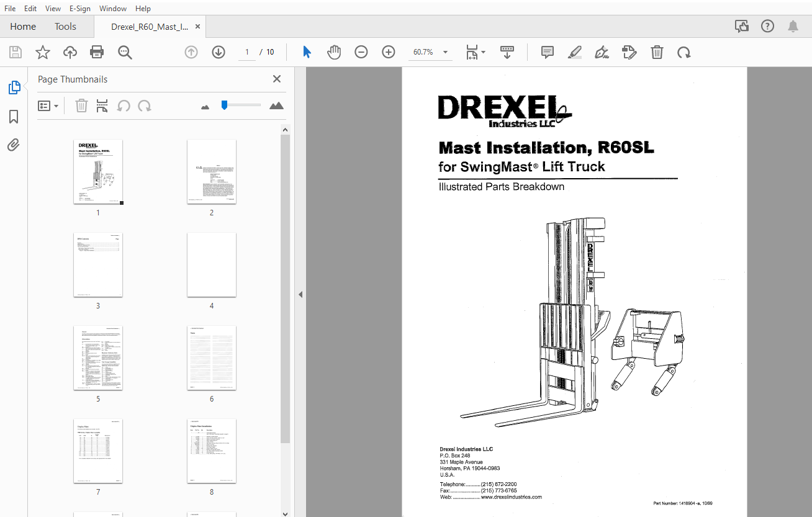Print the document with printer icon
The image size is (812, 517).
click(x=97, y=52)
